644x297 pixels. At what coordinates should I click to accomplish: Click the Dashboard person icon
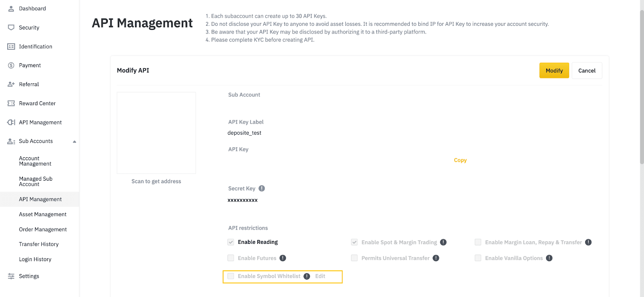click(x=11, y=8)
